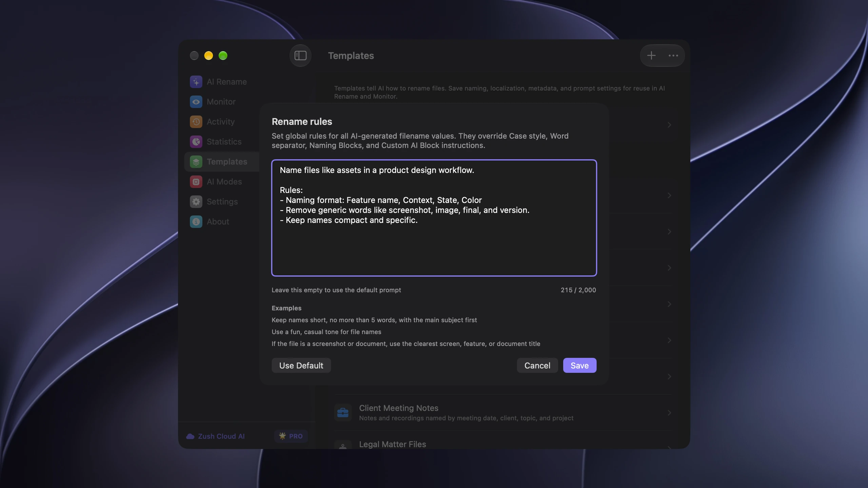
Task: Click the example about screenshot or document title
Action: point(406,344)
